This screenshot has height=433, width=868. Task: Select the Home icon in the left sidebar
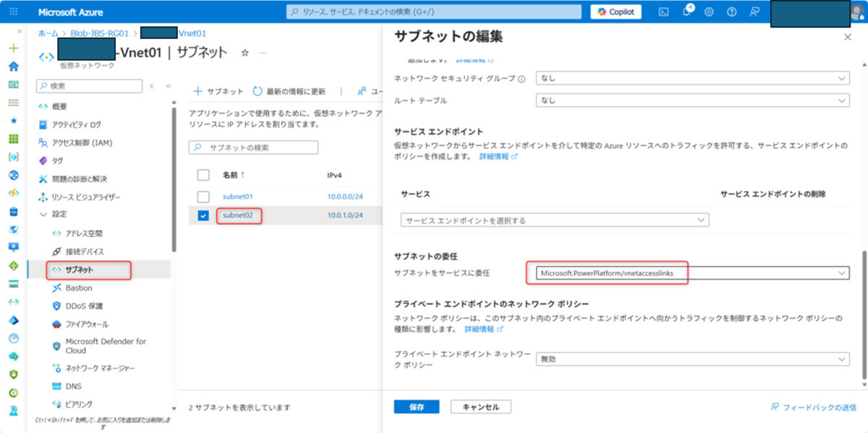12,64
